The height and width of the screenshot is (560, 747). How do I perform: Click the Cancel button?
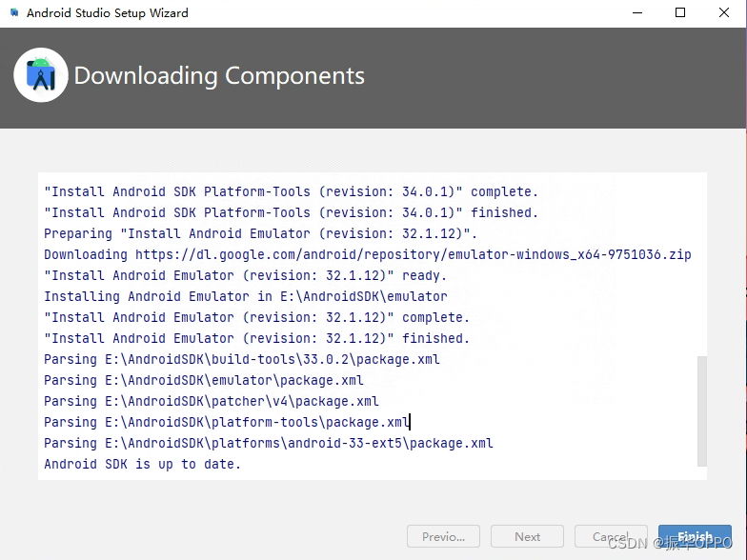click(x=611, y=537)
